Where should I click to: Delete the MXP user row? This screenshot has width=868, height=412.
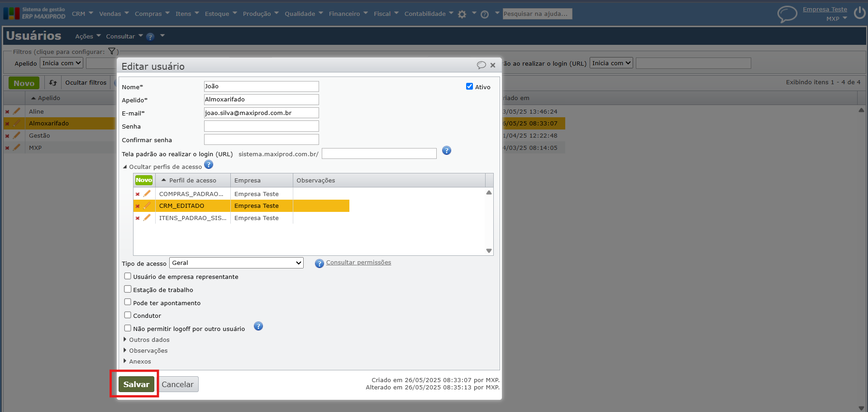tap(7, 148)
